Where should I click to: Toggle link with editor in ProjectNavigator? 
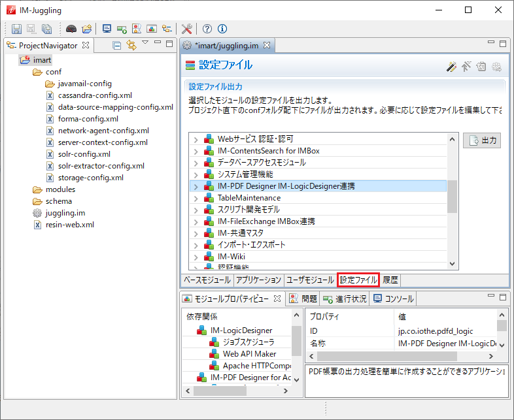click(x=131, y=45)
